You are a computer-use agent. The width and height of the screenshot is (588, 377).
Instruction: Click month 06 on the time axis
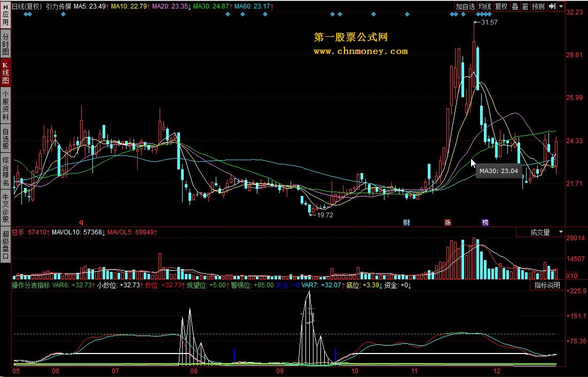pos(56,371)
